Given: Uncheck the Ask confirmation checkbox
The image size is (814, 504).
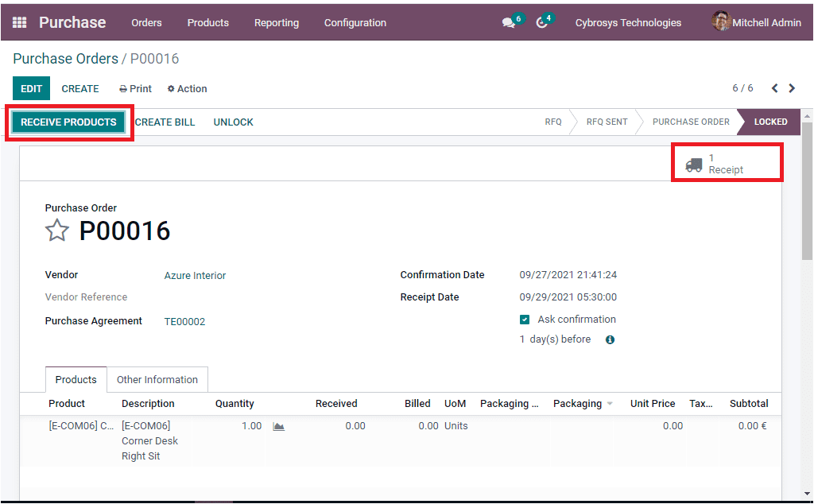Looking at the screenshot, I should click(522, 319).
